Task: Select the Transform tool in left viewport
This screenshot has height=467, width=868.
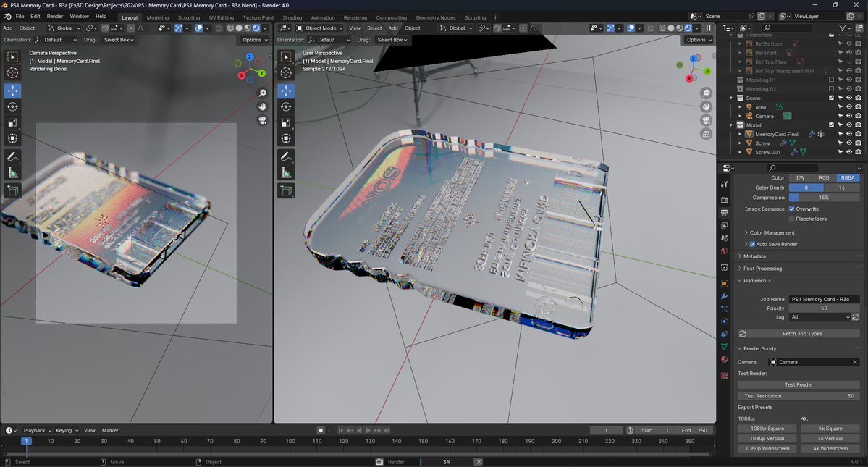Action: point(12,139)
